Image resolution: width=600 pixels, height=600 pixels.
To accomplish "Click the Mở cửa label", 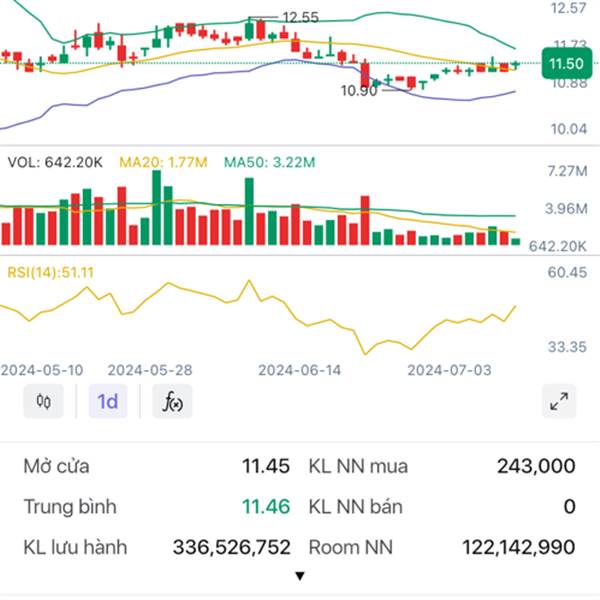I will pos(57,466).
